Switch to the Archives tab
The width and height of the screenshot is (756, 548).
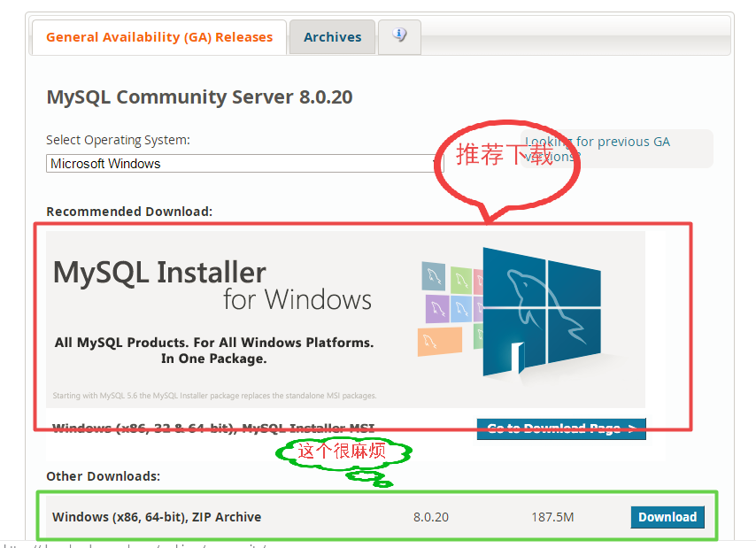[x=332, y=37]
